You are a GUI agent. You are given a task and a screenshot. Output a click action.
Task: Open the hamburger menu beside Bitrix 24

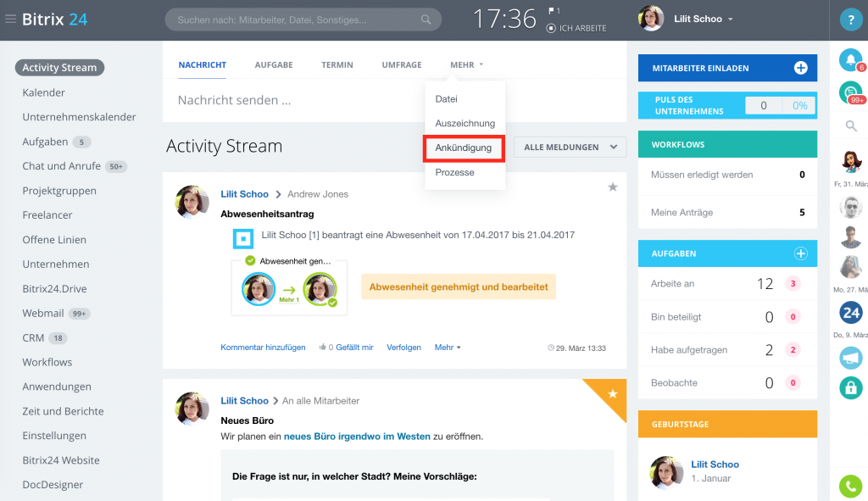10,19
